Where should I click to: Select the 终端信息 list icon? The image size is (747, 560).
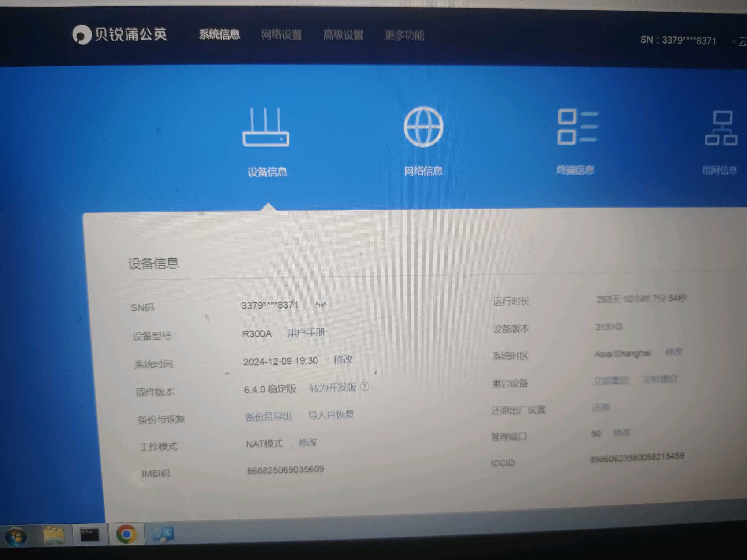coord(577,127)
